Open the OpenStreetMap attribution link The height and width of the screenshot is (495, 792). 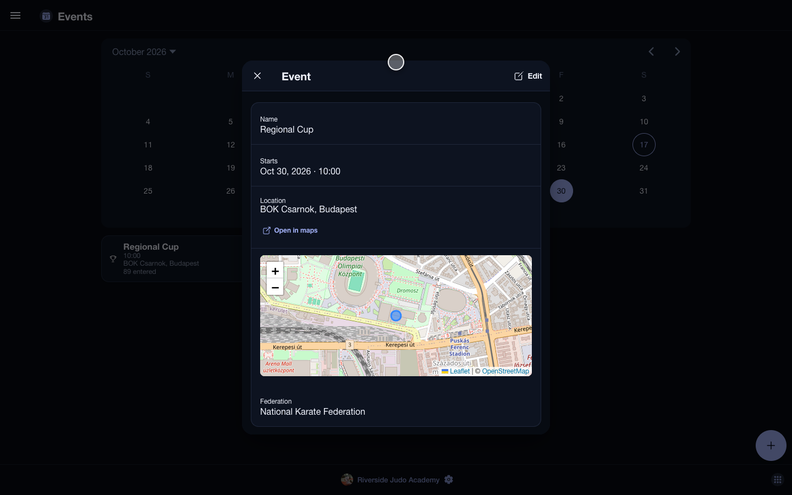click(x=505, y=371)
